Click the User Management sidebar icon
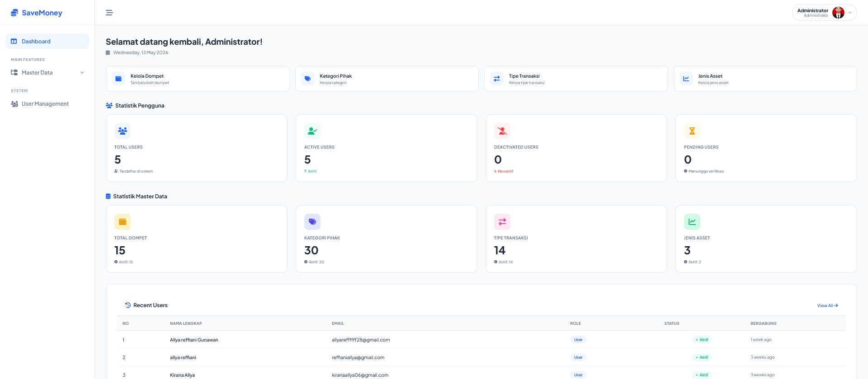868x379 pixels. click(14, 103)
